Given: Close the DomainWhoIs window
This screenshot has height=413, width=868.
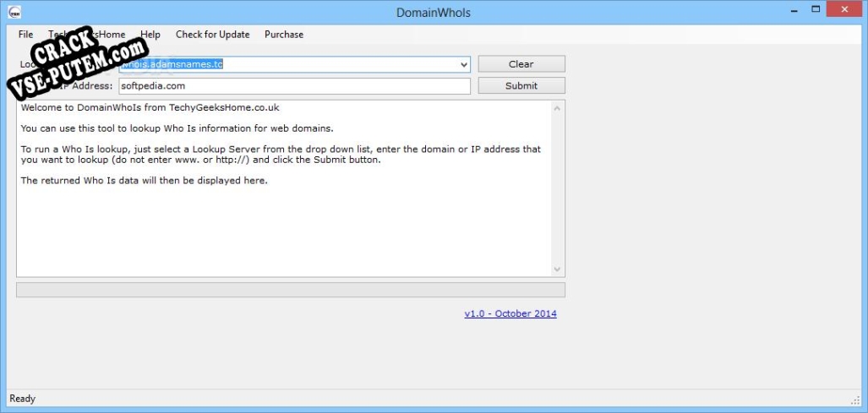Looking at the screenshot, I should pyautogui.click(x=845, y=10).
